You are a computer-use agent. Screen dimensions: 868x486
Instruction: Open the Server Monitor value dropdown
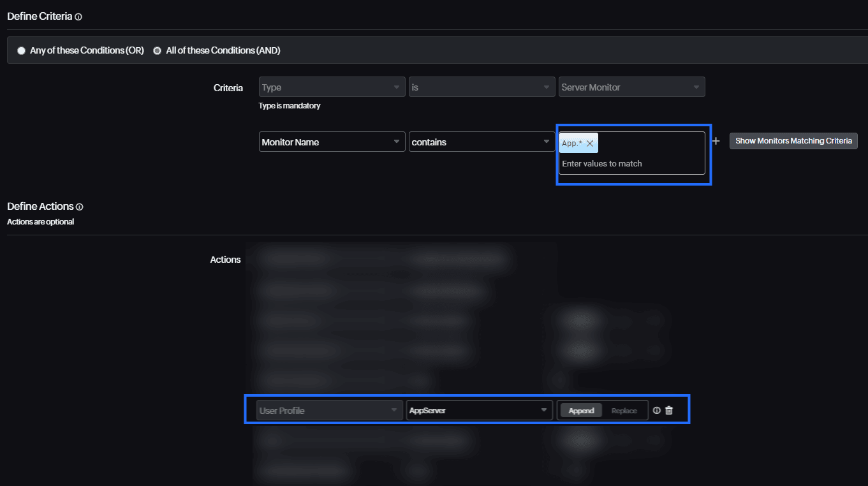[631, 87]
